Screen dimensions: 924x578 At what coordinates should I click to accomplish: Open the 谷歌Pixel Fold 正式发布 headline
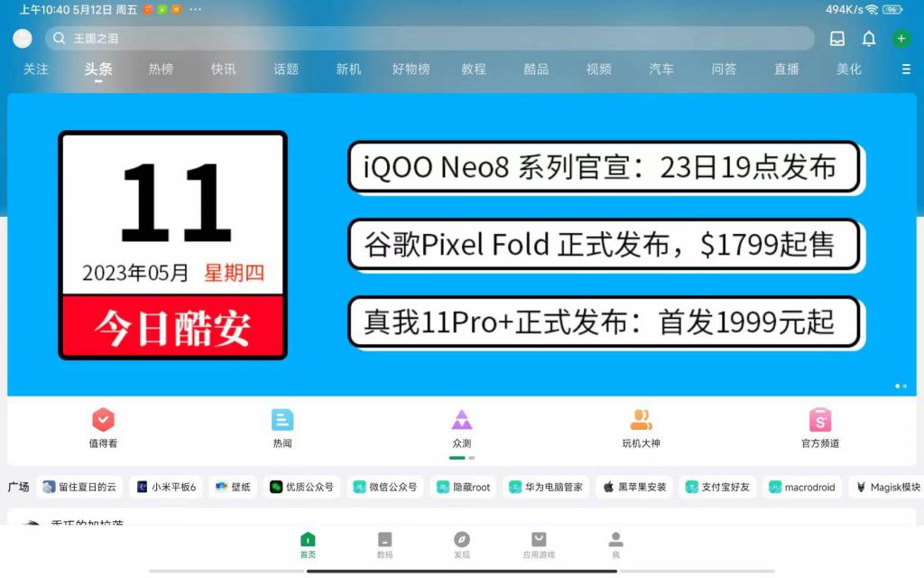pos(604,244)
